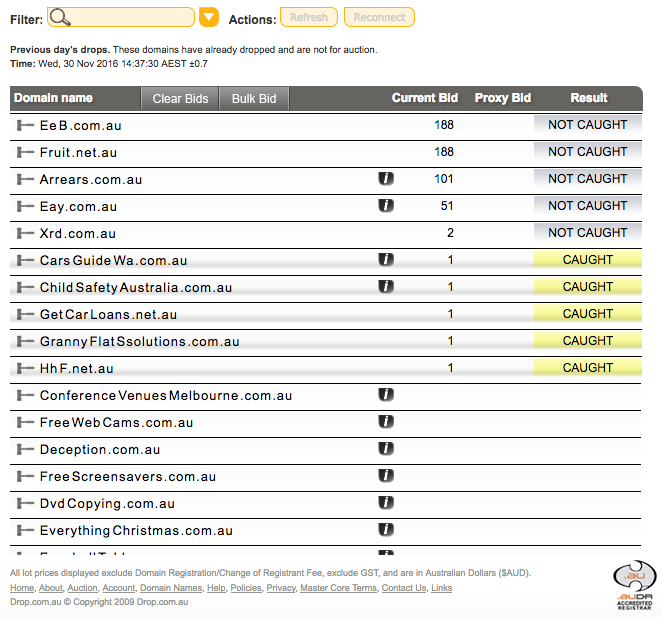
Task: Open the Links footer link
Action: 442,588
